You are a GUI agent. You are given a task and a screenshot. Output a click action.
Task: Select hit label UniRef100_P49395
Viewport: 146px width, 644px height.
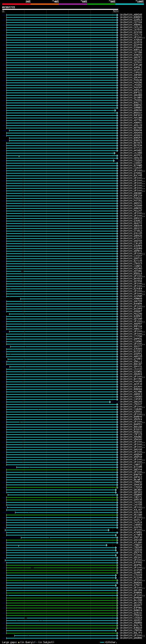click(x=131, y=382)
